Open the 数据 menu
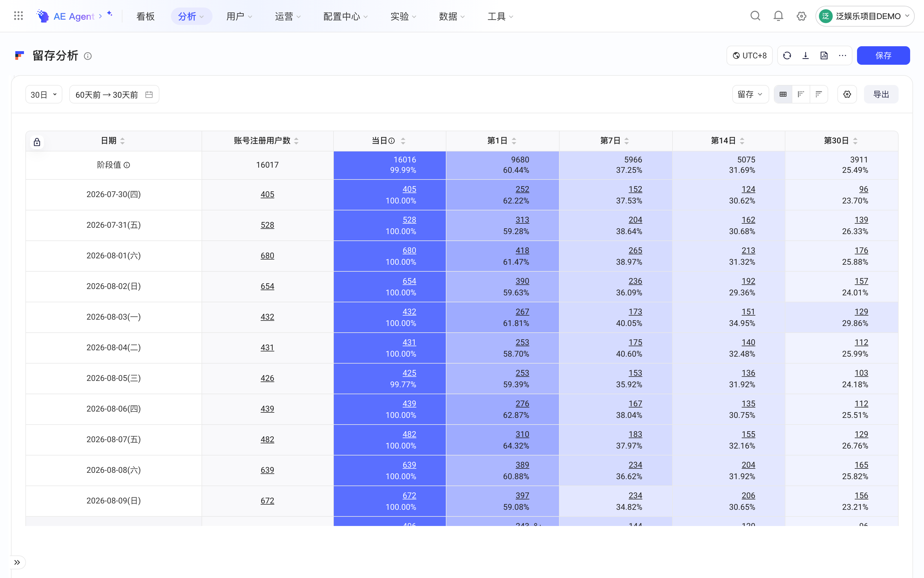Viewport: 924px width, 578px height. pos(452,16)
